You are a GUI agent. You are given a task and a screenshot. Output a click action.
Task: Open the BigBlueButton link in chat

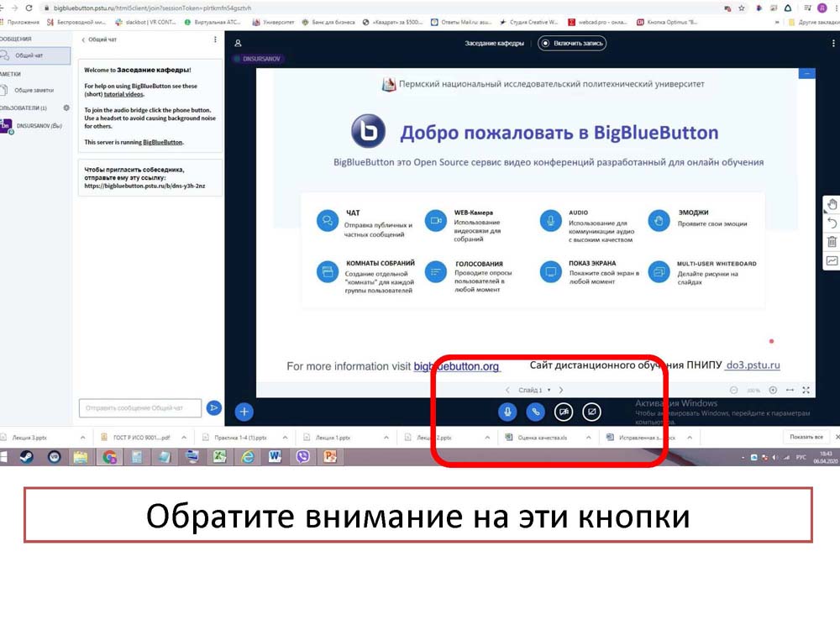click(x=163, y=143)
